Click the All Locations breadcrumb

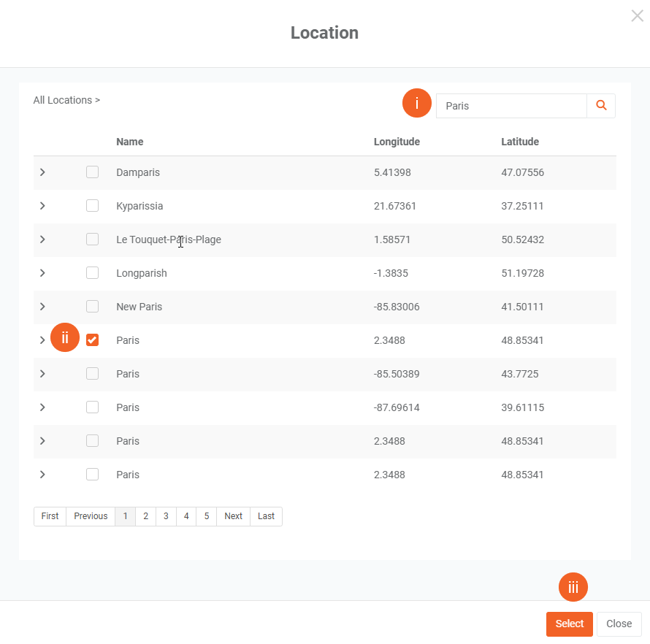click(63, 100)
